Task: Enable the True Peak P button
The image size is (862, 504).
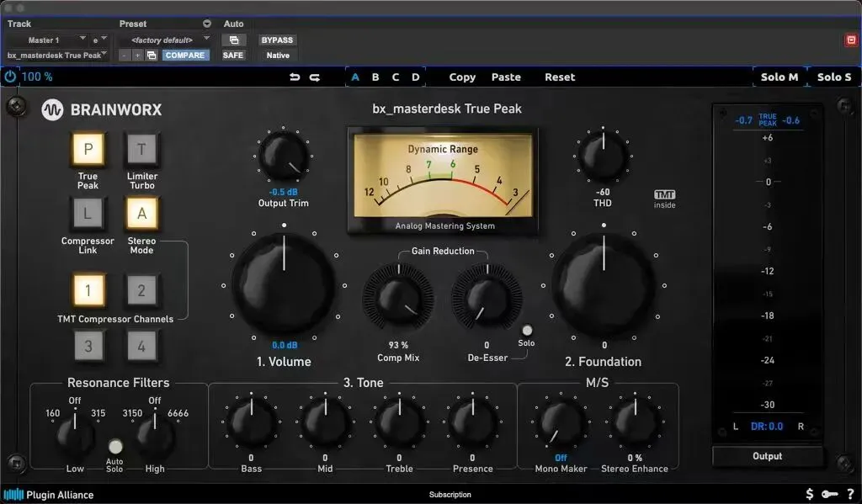Action: click(x=88, y=149)
